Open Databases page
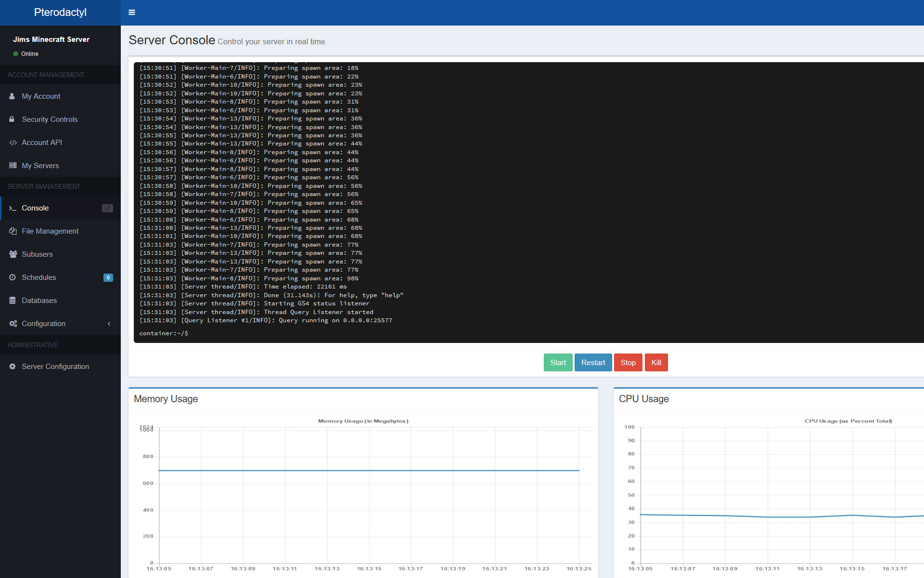Screen dimensions: 924x578 click(60, 301)
